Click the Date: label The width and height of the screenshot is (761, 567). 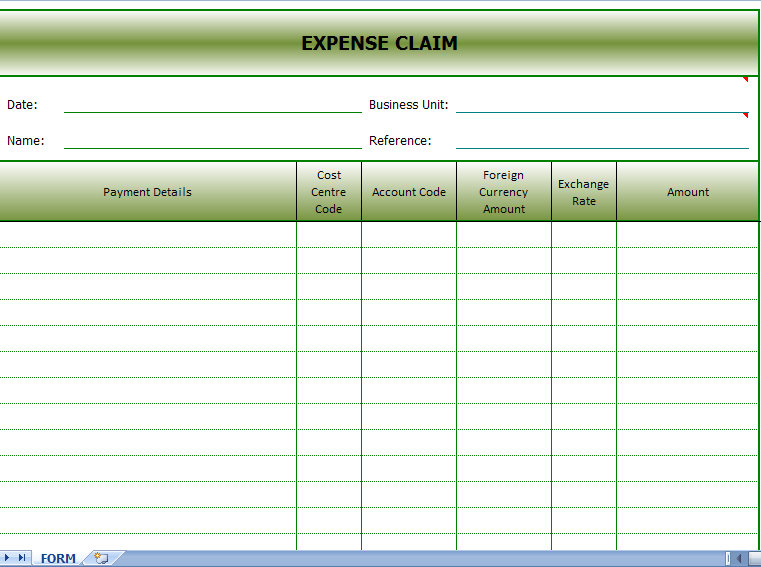pos(22,104)
